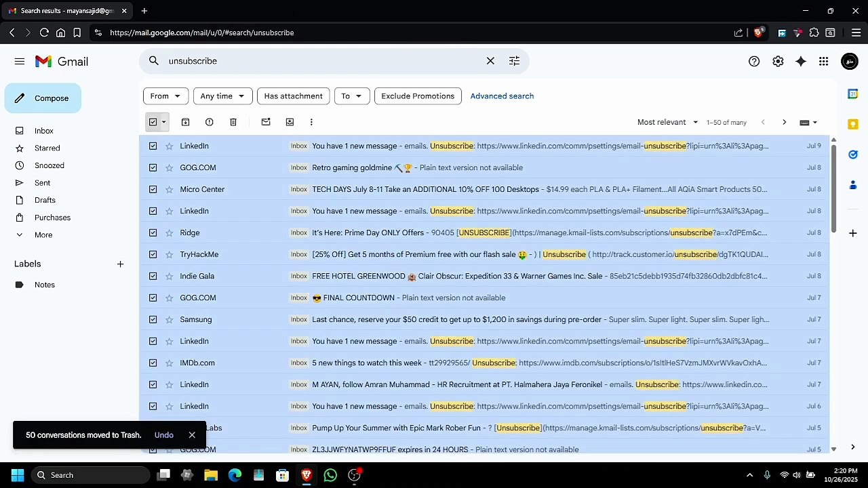
Task: Uncheck the Indie Gala email checkbox
Action: pyautogui.click(x=153, y=276)
